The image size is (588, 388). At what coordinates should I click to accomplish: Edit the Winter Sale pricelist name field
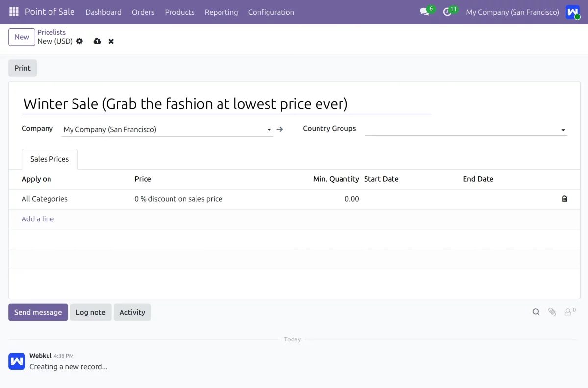[226, 104]
